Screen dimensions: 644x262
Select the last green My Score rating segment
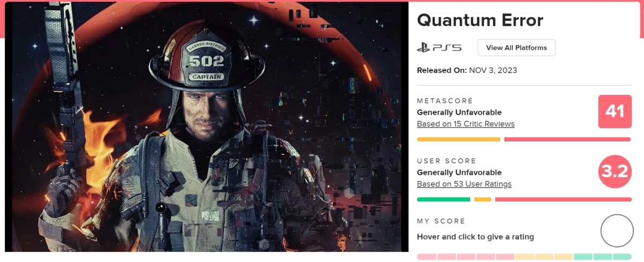(x=622, y=257)
